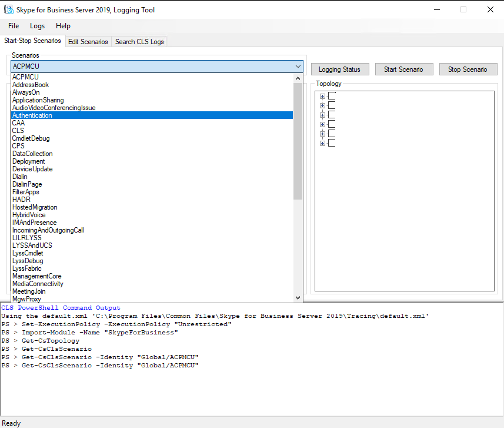Select the DeviceUpdate scenario

click(x=152, y=169)
